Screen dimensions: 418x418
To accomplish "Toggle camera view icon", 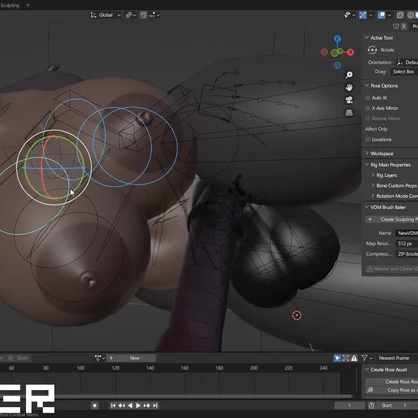I will 349,100.
